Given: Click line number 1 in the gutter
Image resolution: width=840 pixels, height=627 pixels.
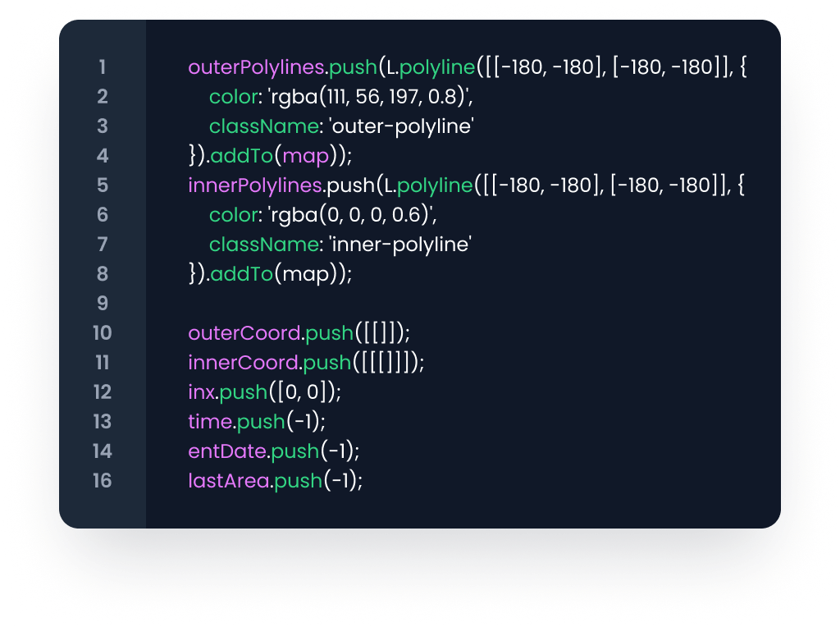Looking at the screenshot, I should (102, 67).
